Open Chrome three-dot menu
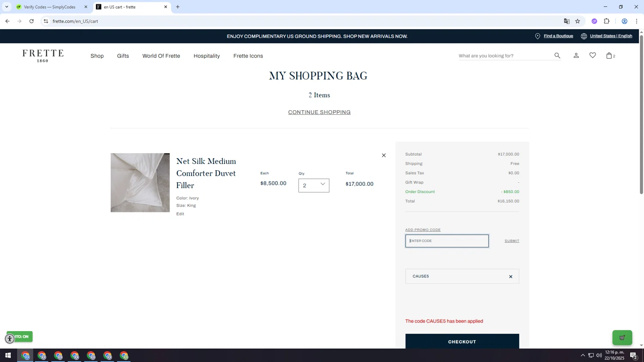This screenshot has height=362, width=644. point(636,21)
